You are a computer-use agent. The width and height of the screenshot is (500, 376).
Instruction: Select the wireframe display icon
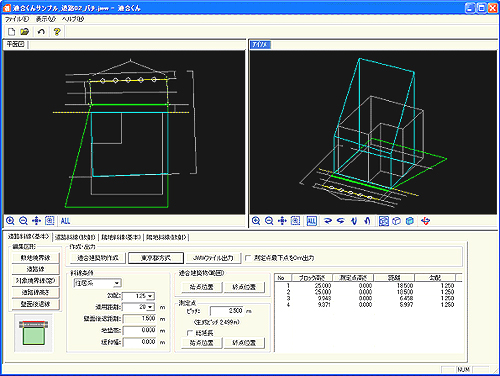click(384, 221)
